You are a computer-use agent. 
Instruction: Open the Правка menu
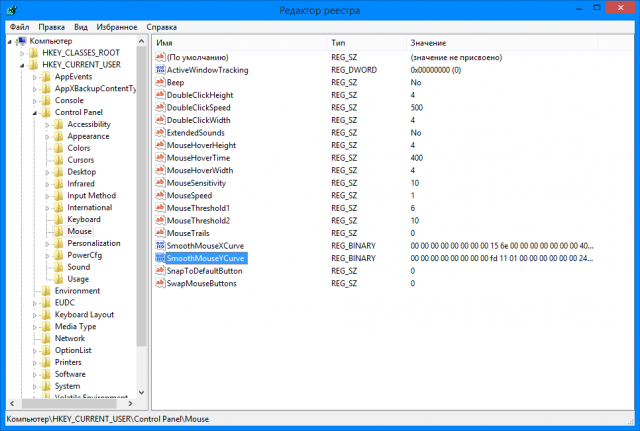point(51,27)
